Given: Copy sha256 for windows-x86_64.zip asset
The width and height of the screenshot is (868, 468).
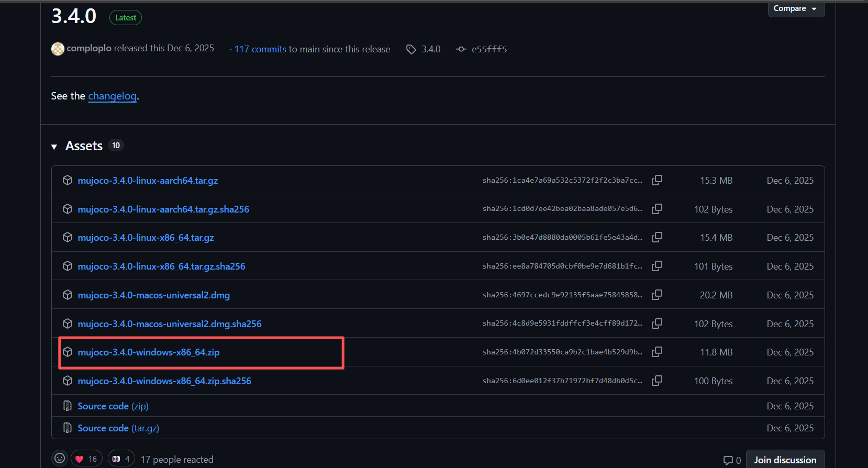Looking at the screenshot, I should (657, 352).
